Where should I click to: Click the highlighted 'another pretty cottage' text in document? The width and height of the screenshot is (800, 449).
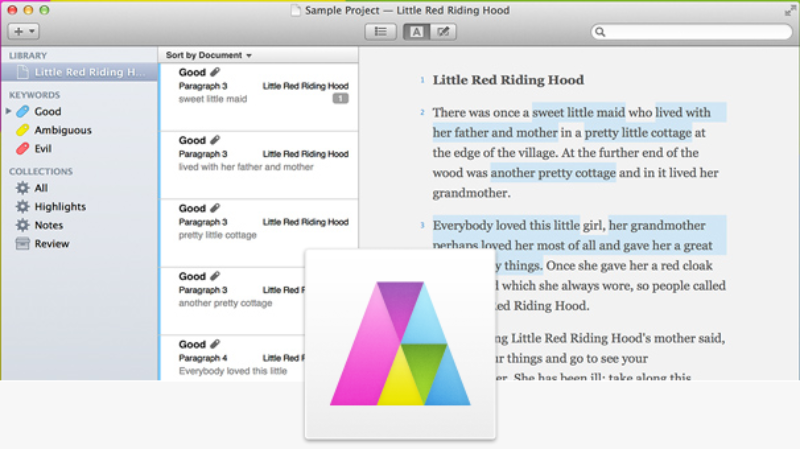pyautogui.click(x=553, y=173)
